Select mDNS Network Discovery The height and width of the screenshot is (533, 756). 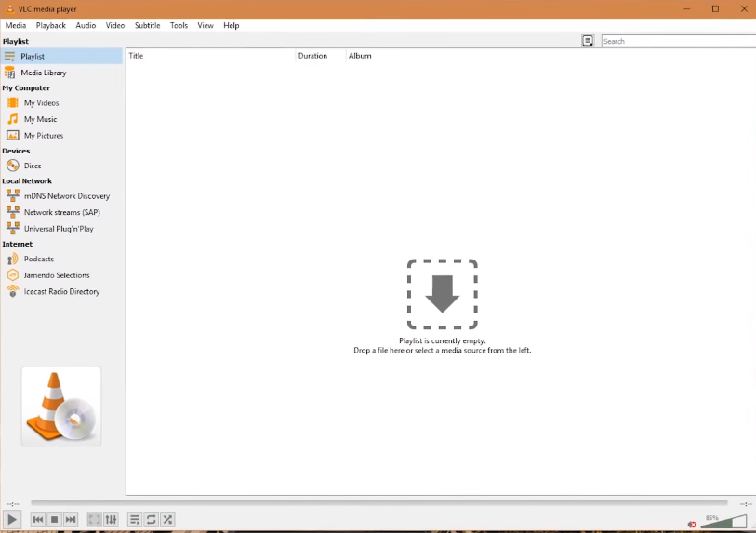coord(61,196)
